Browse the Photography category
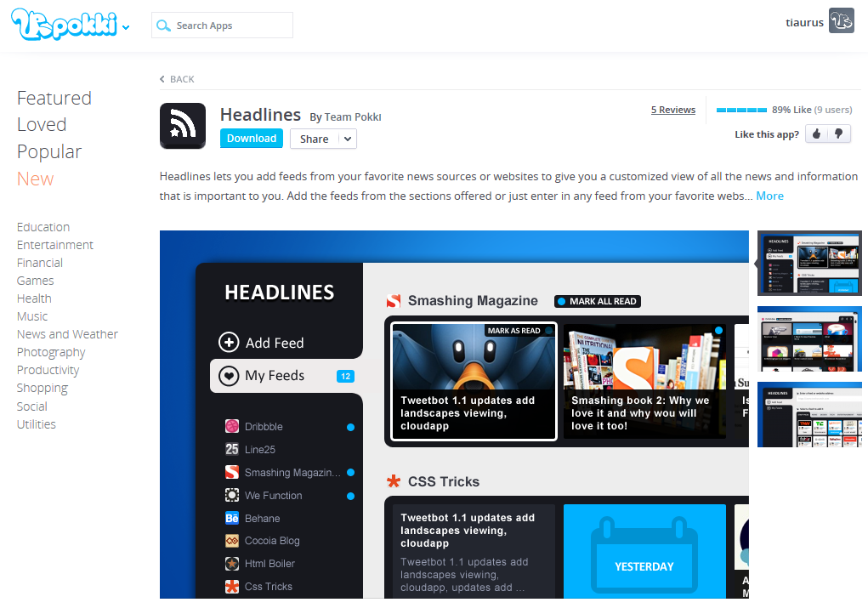868x608 pixels. 51,352
